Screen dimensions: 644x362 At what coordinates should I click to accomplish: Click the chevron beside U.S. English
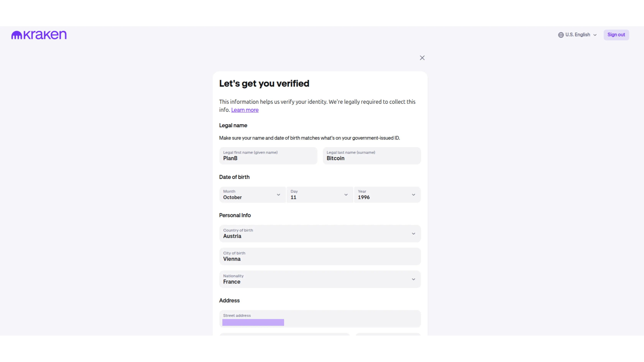click(x=595, y=35)
